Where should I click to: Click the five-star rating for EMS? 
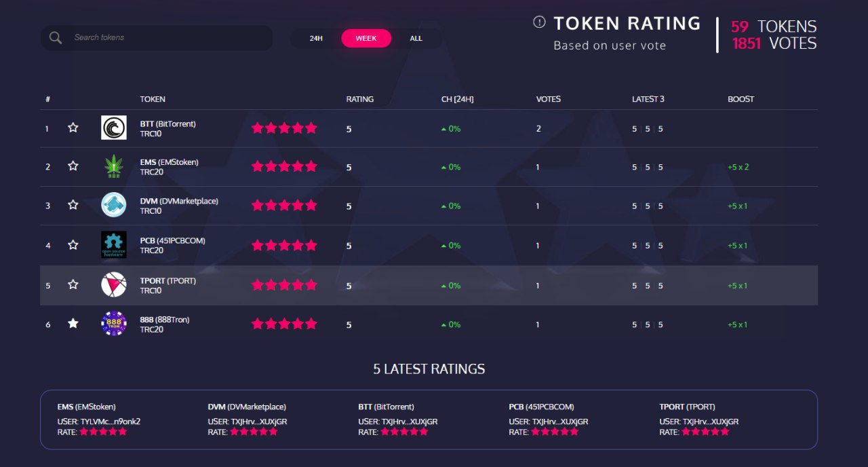tap(284, 166)
